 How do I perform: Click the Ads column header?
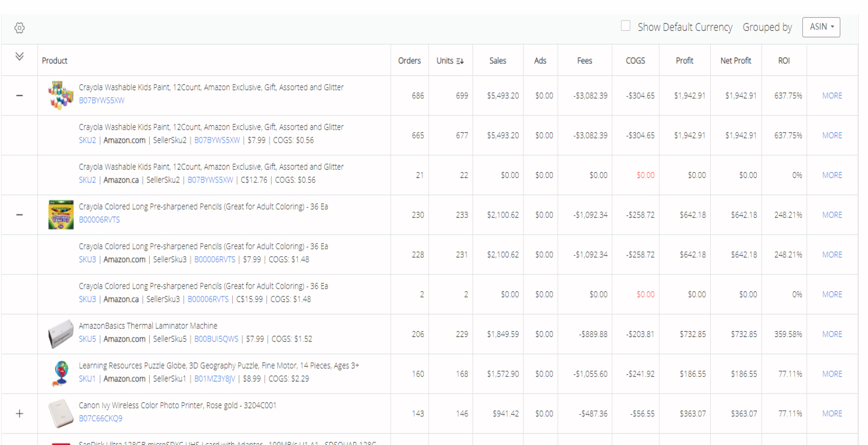(x=540, y=61)
